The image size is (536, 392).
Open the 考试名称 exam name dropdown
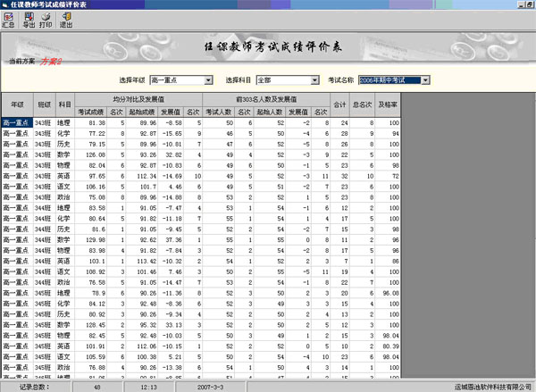coord(425,80)
